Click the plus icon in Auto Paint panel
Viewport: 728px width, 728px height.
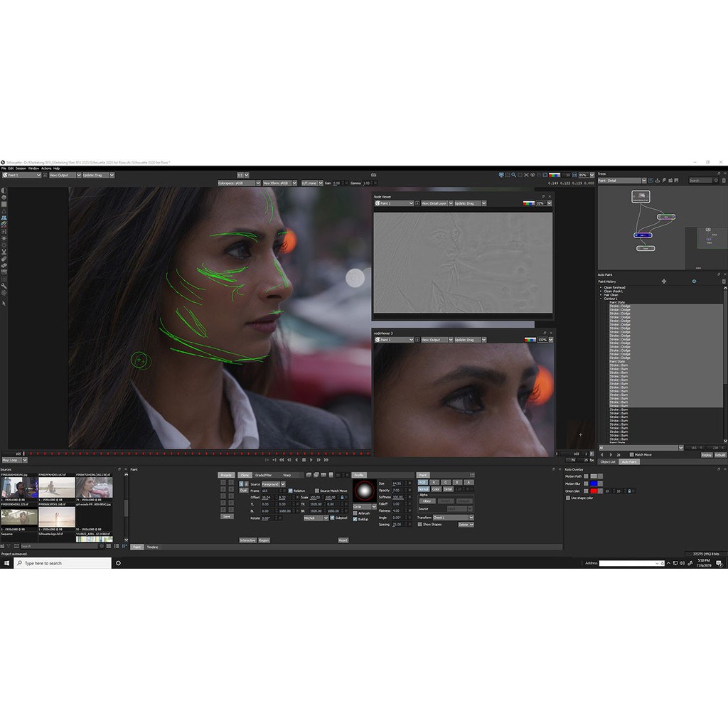coord(663,281)
